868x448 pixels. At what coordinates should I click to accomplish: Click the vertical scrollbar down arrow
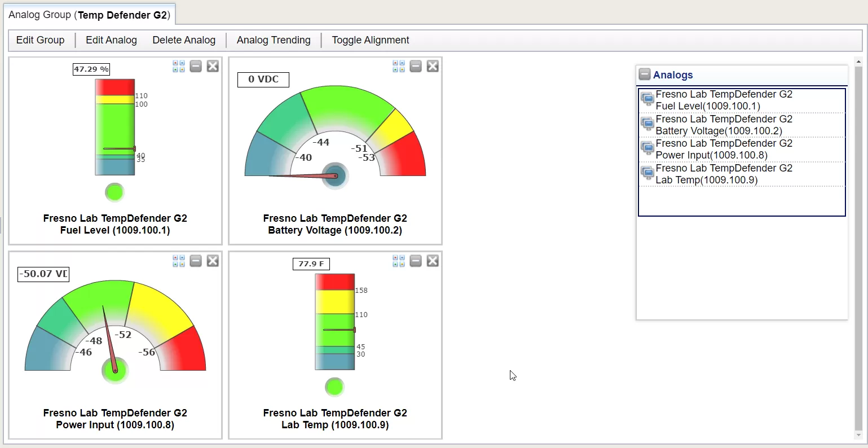click(859, 436)
